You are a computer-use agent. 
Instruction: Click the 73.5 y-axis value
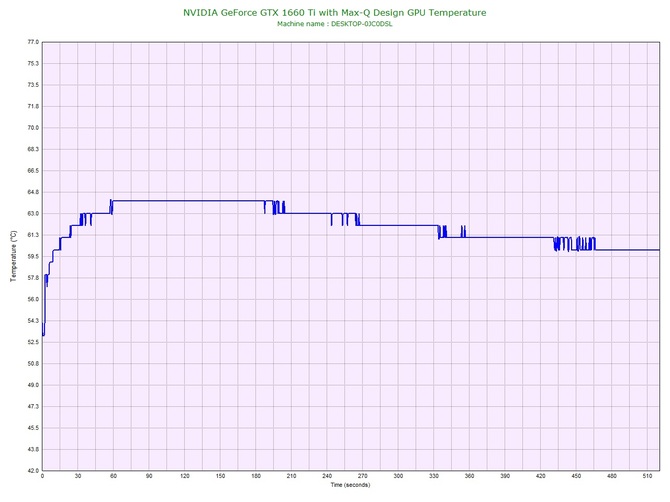point(33,85)
